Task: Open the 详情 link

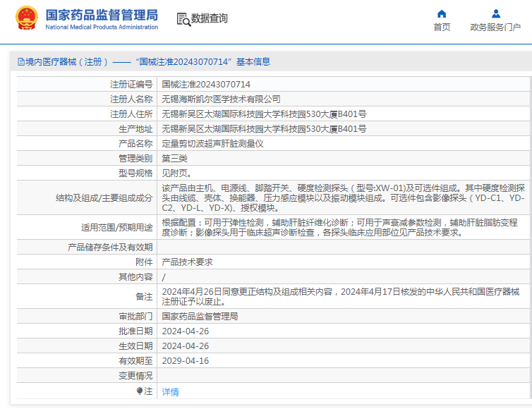Action: pyautogui.click(x=170, y=391)
